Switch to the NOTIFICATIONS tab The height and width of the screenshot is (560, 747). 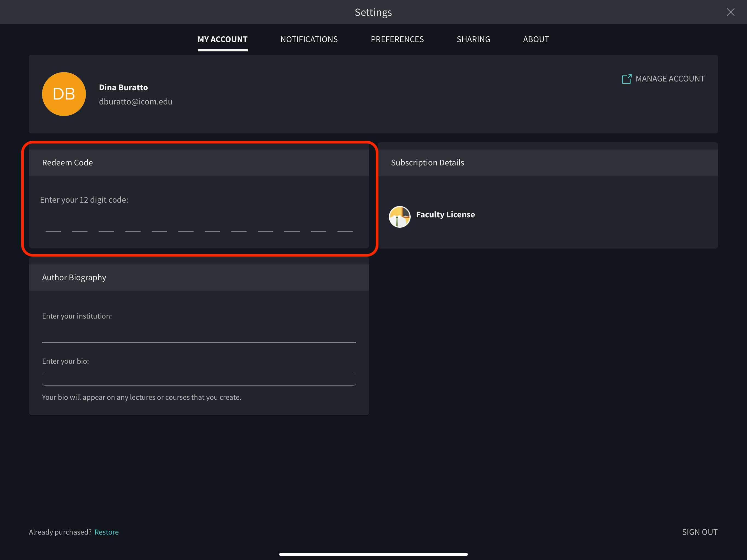pos(309,40)
